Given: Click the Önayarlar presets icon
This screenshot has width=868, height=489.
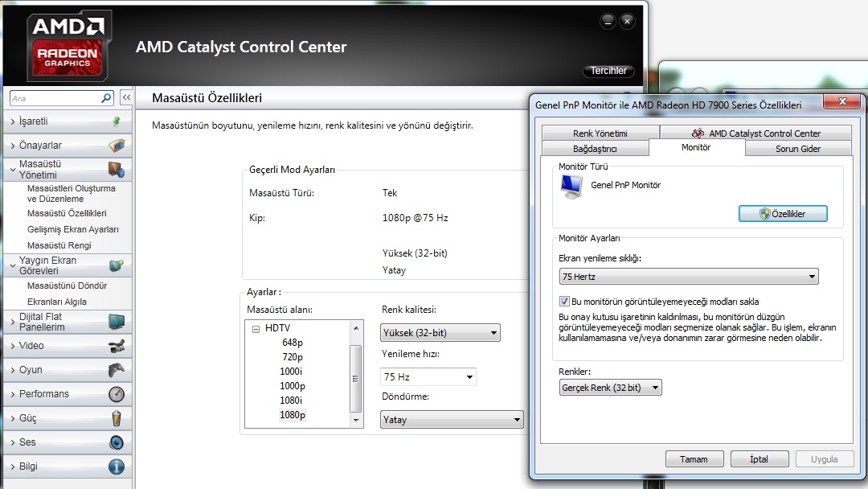Looking at the screenshot, I should pos(117,145).
